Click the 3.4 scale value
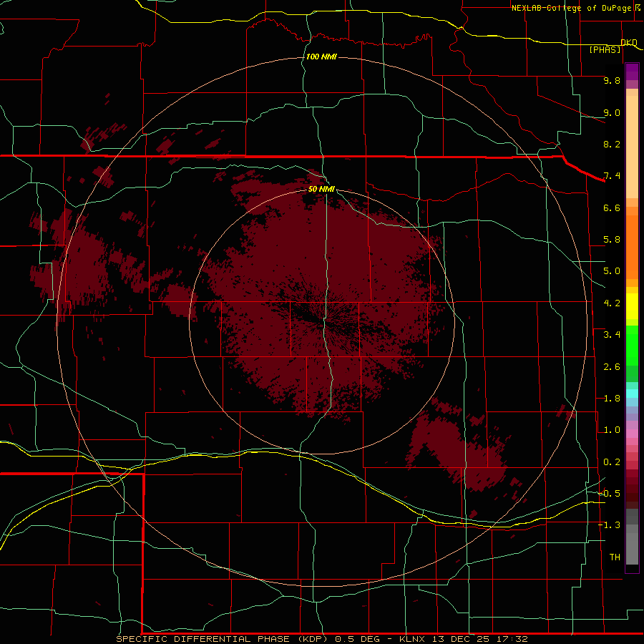This screenshot has width=644, height=644. click(612, 334)
